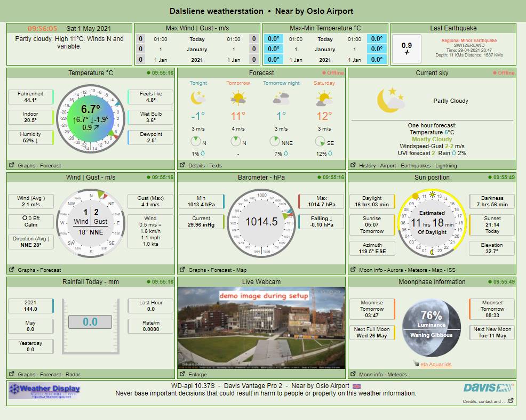526x420 pixels.
Task: Open Forecast link in the Wind panel
Action: [51, 270]
